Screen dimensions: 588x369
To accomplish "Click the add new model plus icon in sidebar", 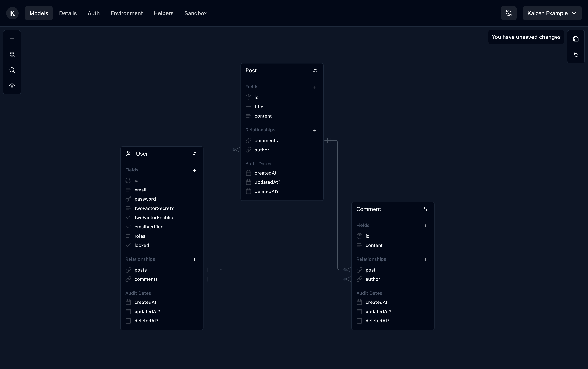I will 12,38.
